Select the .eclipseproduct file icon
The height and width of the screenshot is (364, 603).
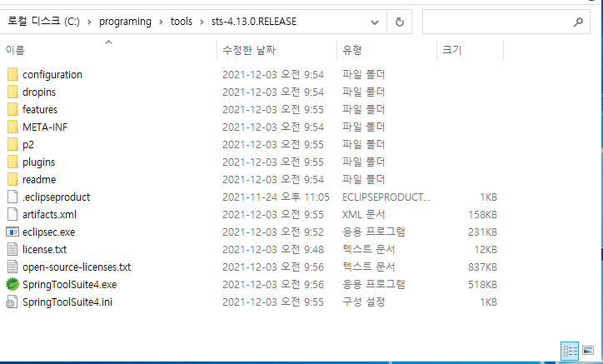(12, 197)
